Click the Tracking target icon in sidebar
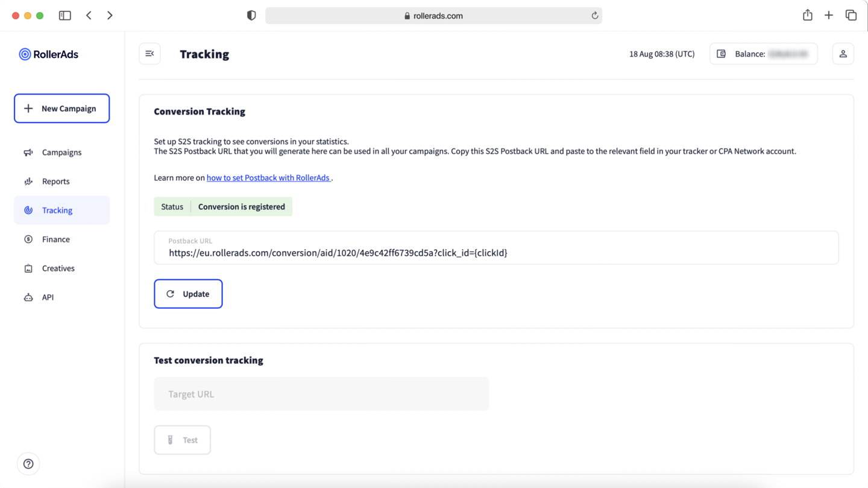 point(28,210)
